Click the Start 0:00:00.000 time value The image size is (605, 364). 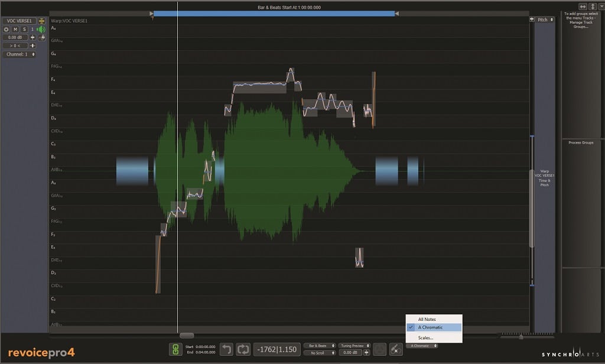[x=205, y=347]
